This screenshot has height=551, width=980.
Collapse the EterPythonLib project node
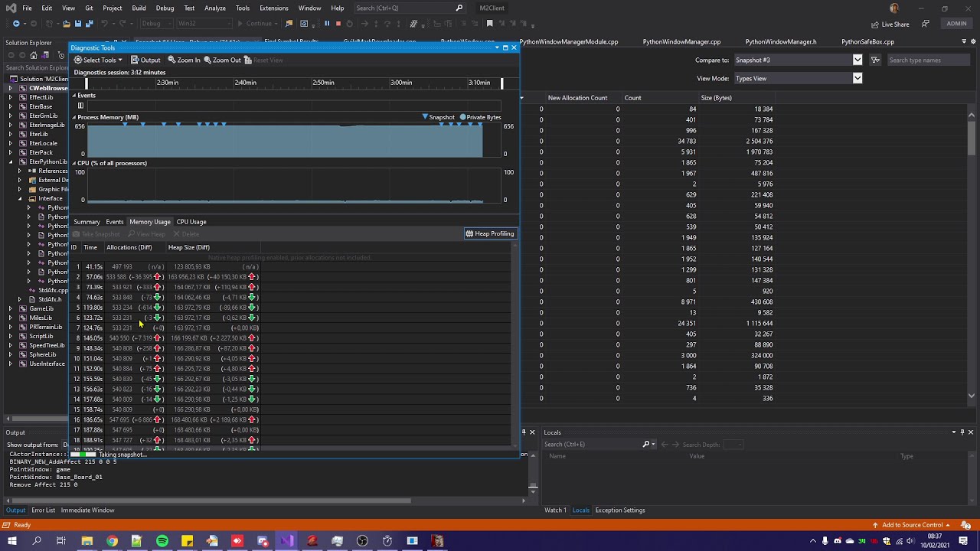(11, 161)
